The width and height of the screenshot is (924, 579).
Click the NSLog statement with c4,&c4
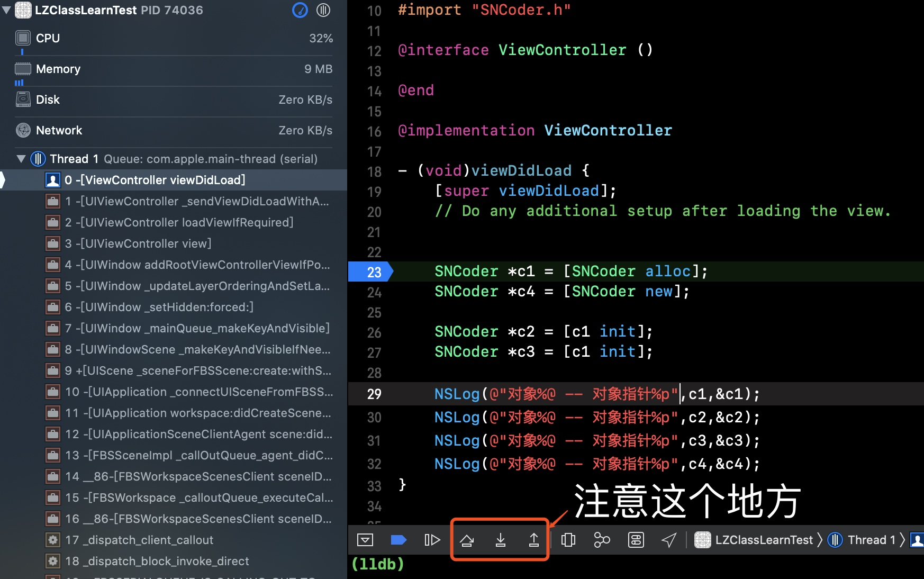coord(597,464)
